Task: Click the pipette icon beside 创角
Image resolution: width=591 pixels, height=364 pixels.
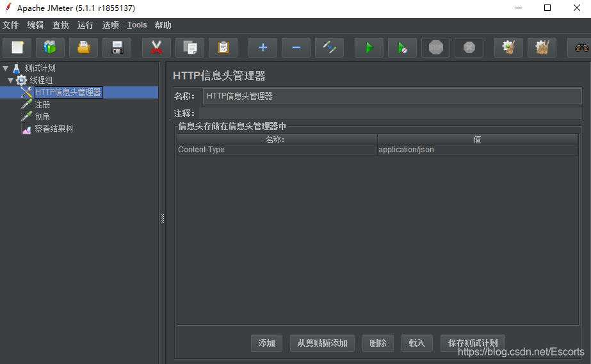Action: pos(26,116)
